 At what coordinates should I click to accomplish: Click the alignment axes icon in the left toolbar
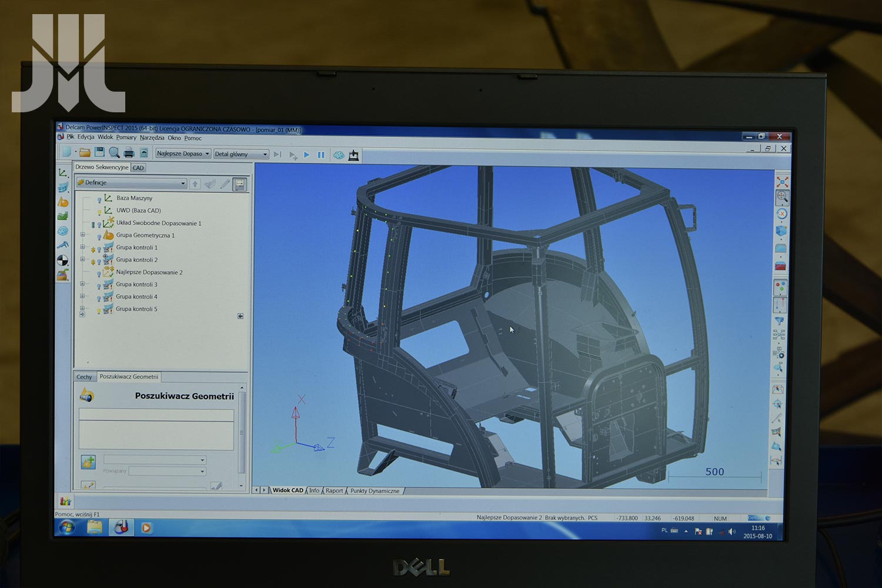(x=63, y=173)
